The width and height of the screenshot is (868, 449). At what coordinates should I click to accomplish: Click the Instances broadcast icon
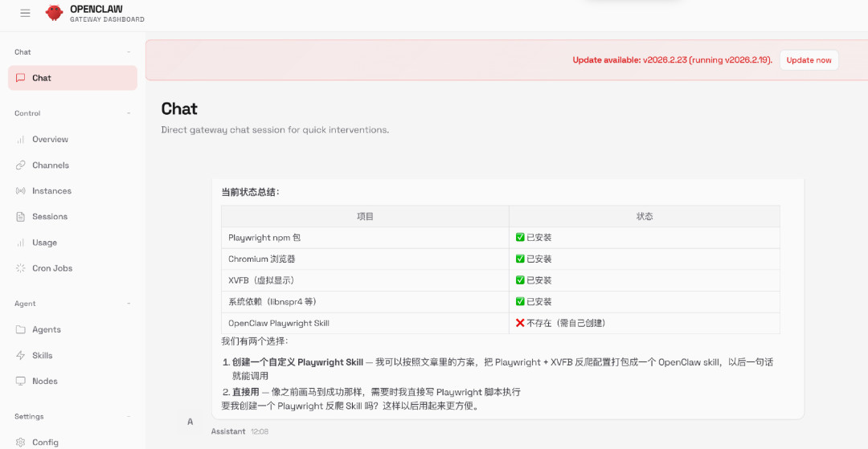(20, 191)
